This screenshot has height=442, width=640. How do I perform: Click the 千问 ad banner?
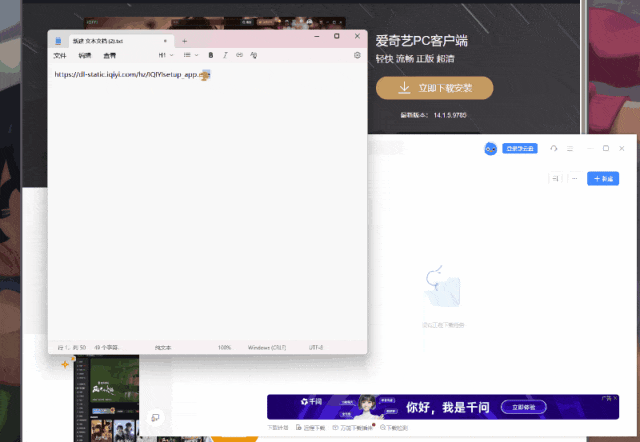pos(443,407)
